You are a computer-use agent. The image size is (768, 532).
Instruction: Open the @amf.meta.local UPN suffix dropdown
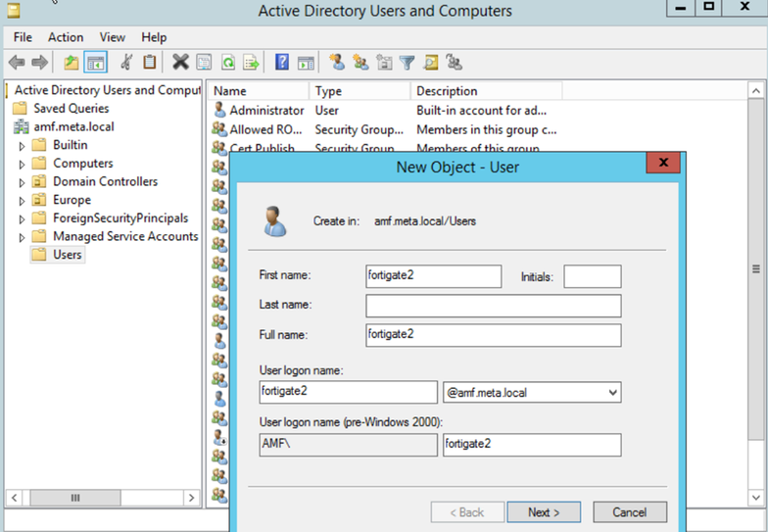[612, 392]
